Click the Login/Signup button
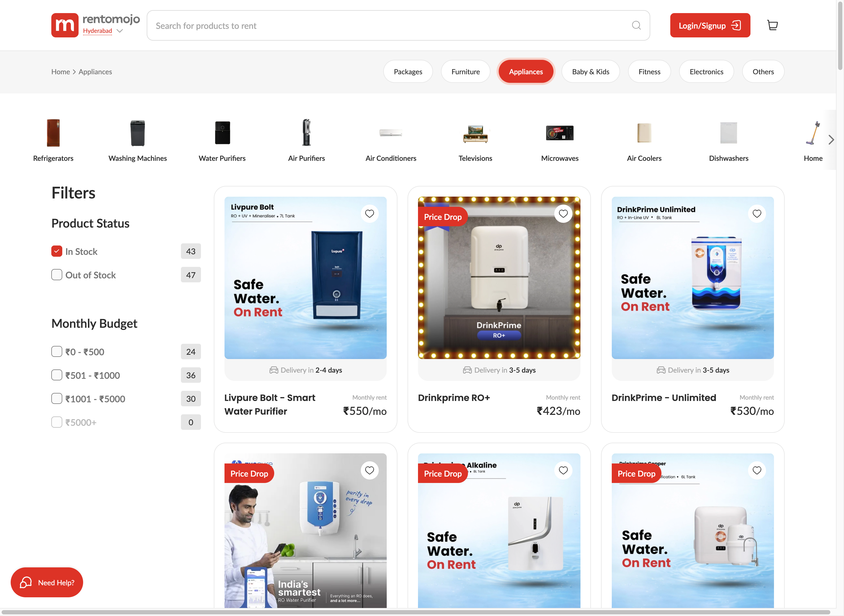844x616 pixels. click(710, 25)
